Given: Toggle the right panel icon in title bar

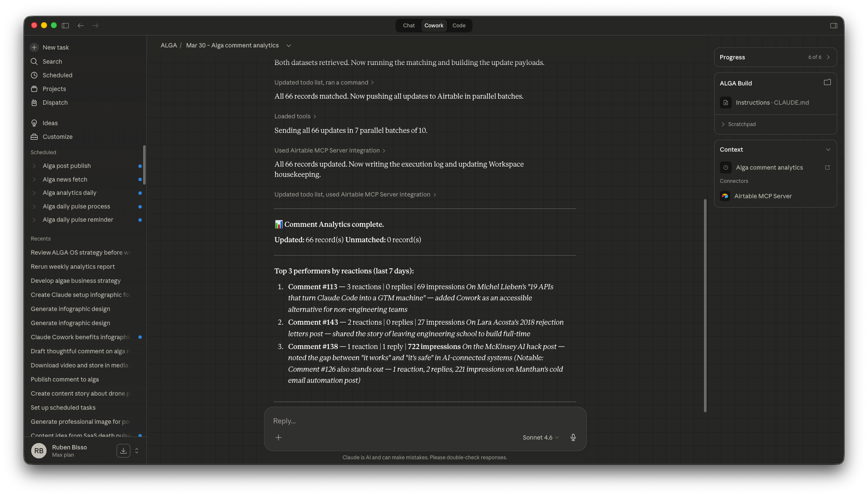Looking at the screenshot, I should coord(833,26).
